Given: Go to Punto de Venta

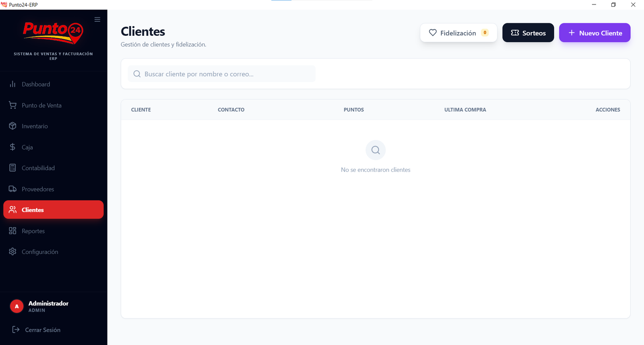Looking at the screenshot, I should click(x=54, y=105).
